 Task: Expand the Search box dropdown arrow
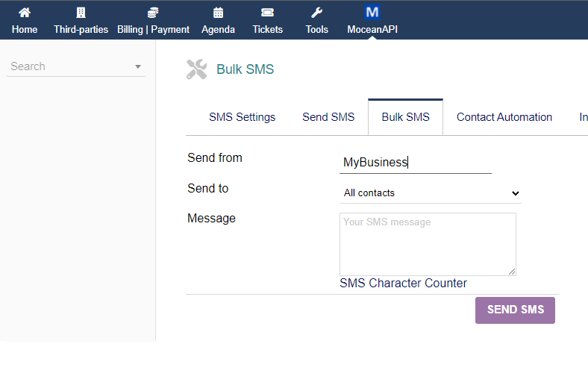click(138, 66)
